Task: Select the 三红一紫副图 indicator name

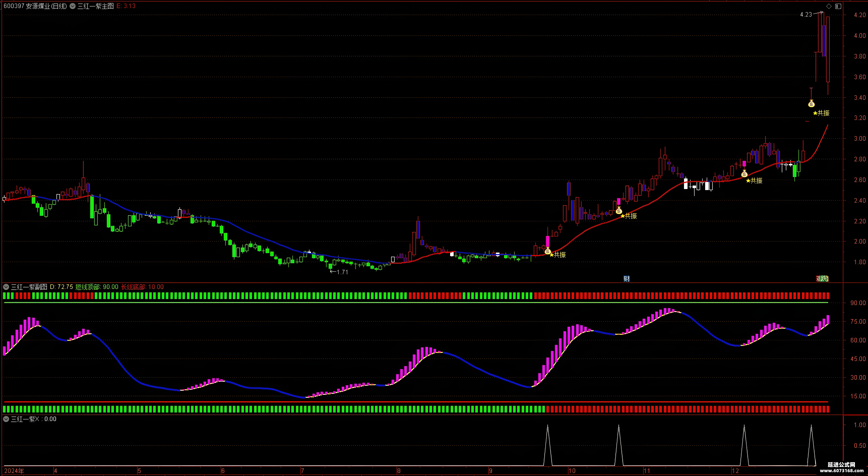Action: point(29,287)
